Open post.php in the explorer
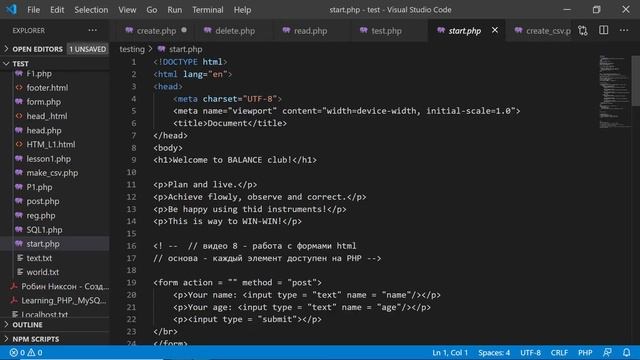This screenshot has width=640, height=360. 42,201
